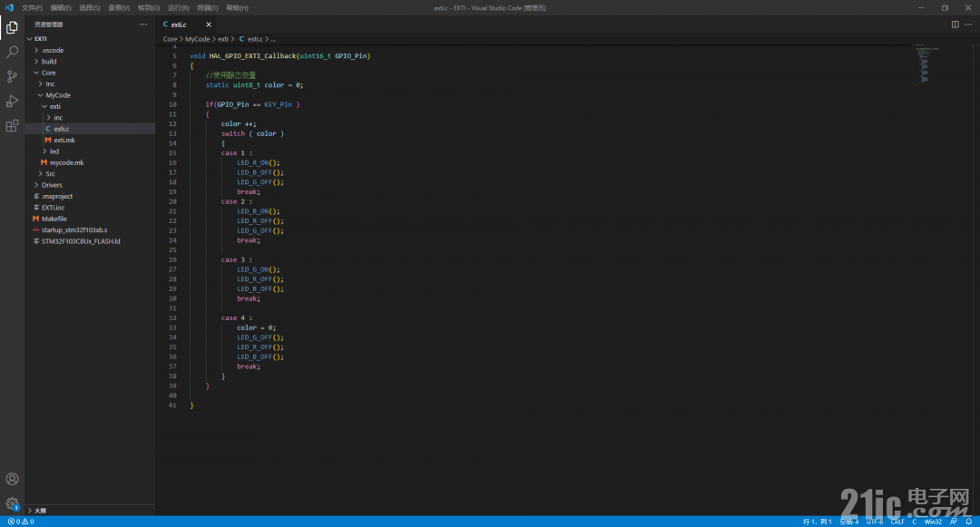Open the 选择(S) menu

point(89,7)
